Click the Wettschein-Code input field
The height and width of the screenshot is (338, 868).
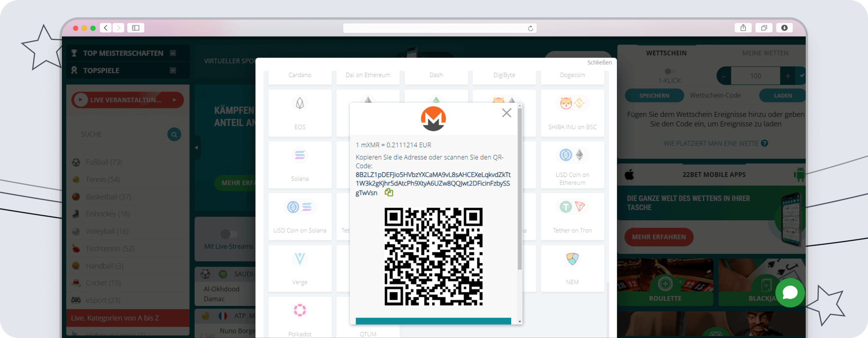click(x=722, y=95)
